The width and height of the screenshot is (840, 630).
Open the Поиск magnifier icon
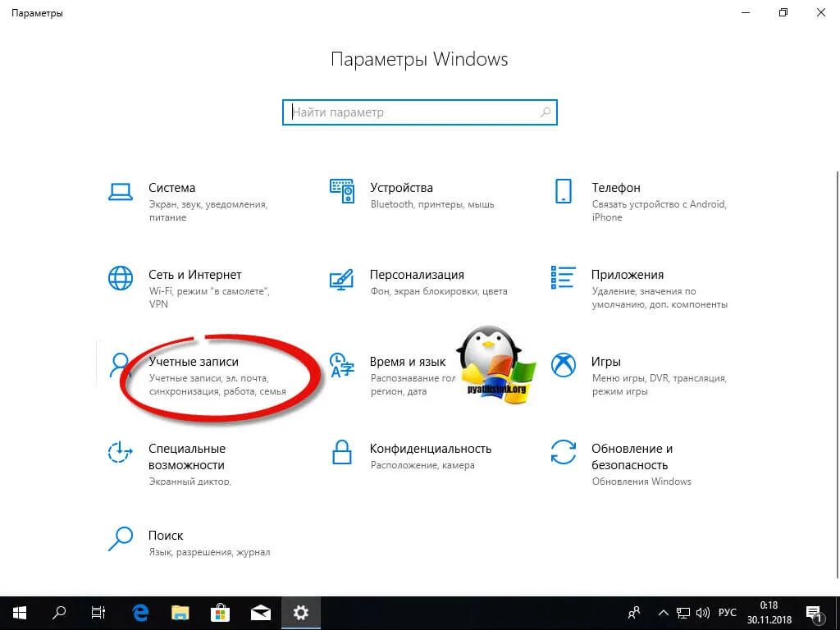(x=121, y=539)
